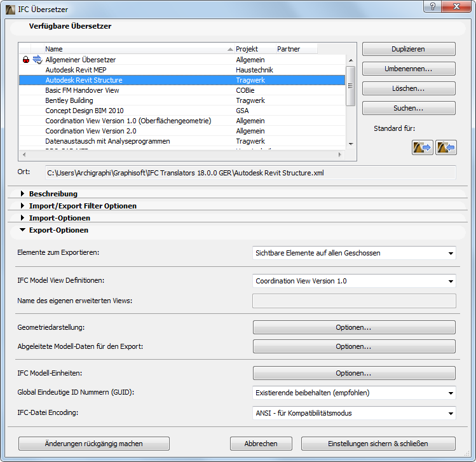Click horizontal scrollbar right arrow in list
Screen dimensions: 476x462
click(340, 154)
